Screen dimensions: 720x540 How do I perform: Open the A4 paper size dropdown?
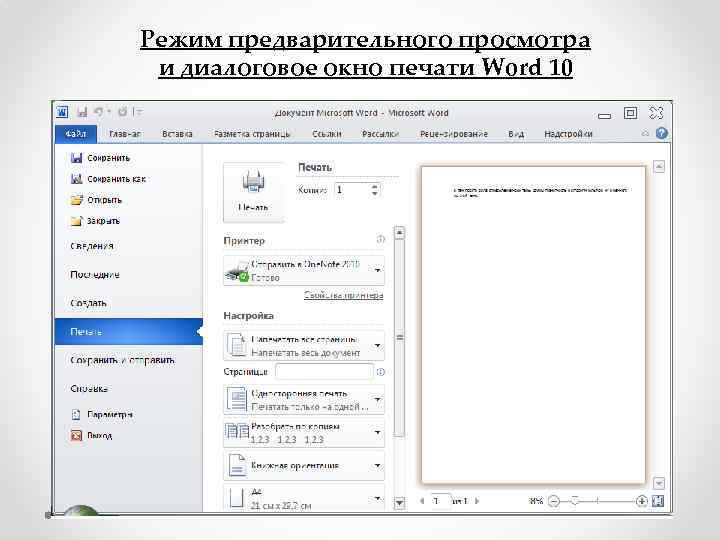304,498
